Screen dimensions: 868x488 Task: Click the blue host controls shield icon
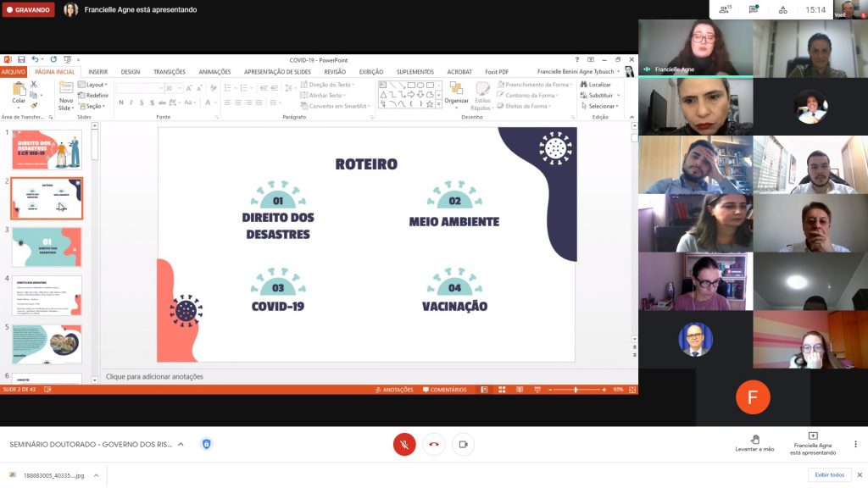(x=206, y=444)
